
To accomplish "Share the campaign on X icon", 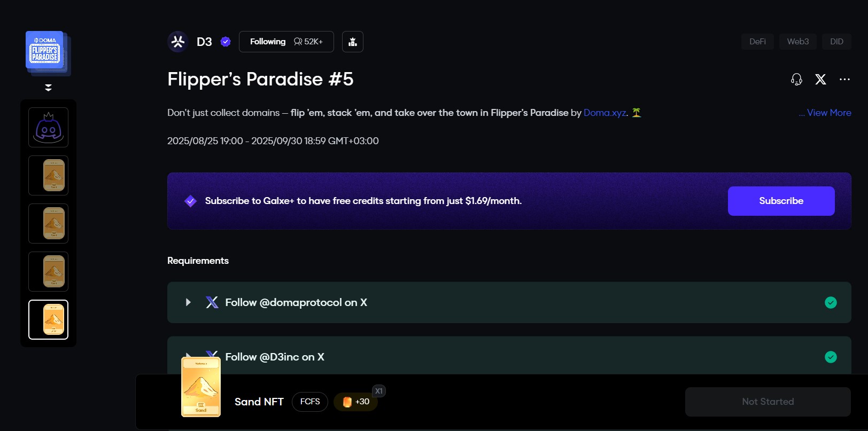I will (x=820, y=80).
